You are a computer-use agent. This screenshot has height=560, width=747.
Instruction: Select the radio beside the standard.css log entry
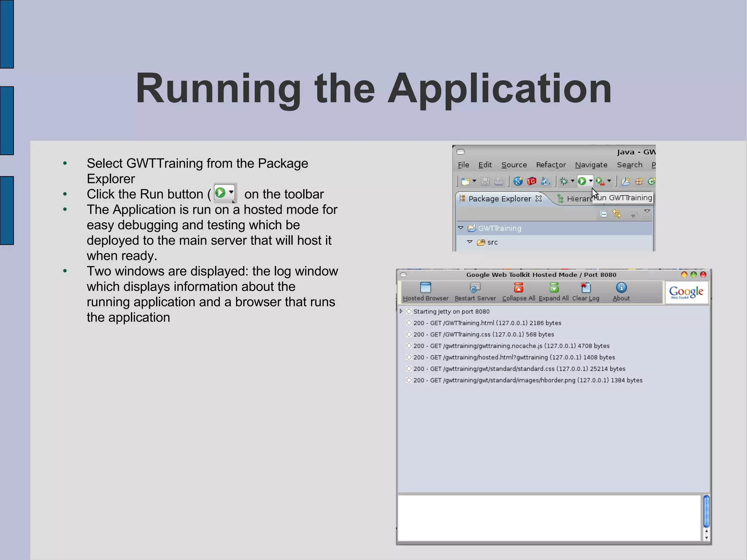[409, 368]
